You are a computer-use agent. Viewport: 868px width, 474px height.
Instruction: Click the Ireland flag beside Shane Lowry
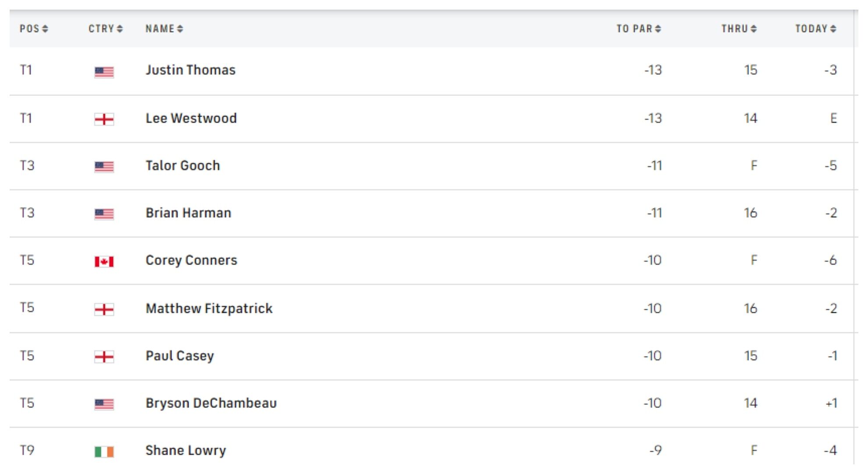[104, 451]
